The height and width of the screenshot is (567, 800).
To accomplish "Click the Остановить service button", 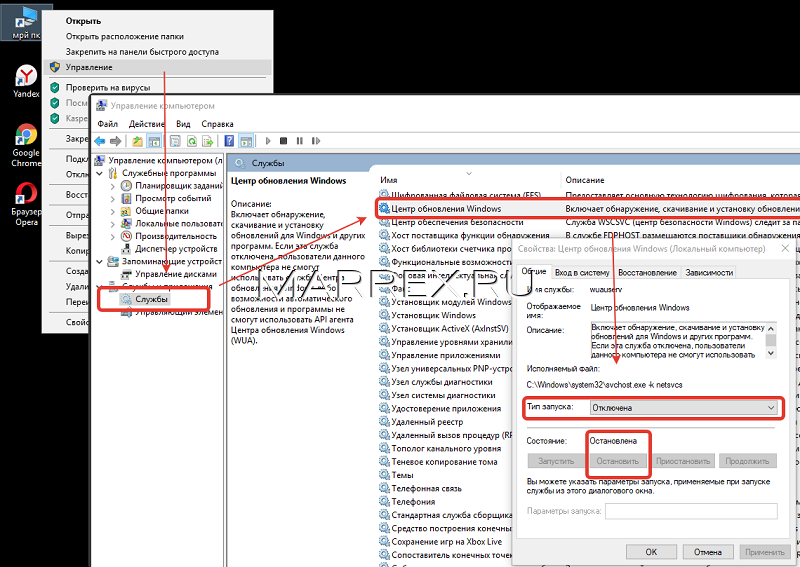I will coord(617,461).
